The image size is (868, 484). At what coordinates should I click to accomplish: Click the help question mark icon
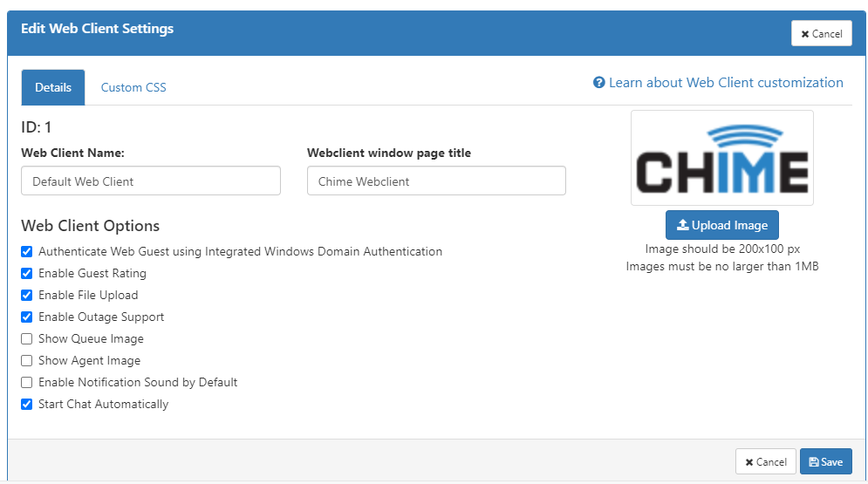tap(599, 83)
